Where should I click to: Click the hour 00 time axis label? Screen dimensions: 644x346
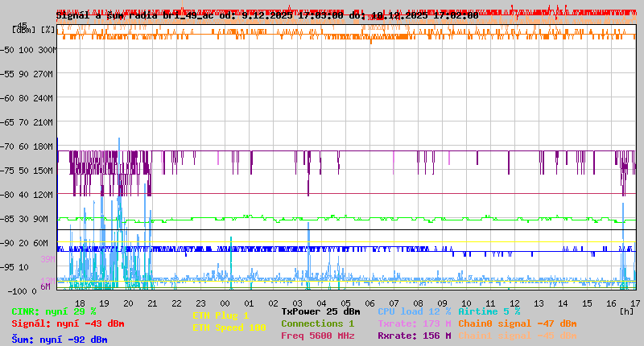[225, 303]
